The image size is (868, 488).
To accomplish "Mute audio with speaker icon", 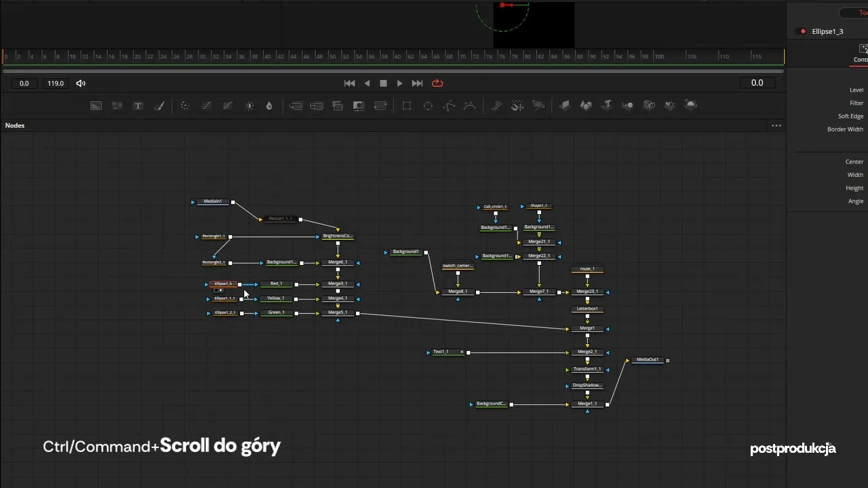I will pyautogui.click(x=81, y=83).
